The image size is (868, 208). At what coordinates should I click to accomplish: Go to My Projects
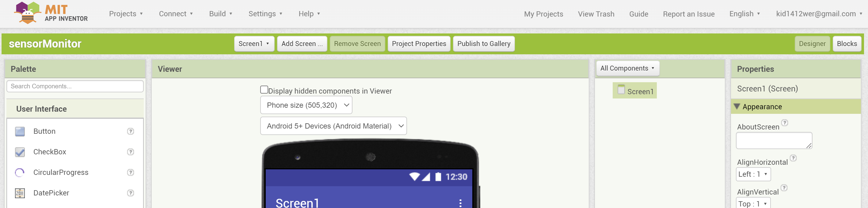(543, 14)
